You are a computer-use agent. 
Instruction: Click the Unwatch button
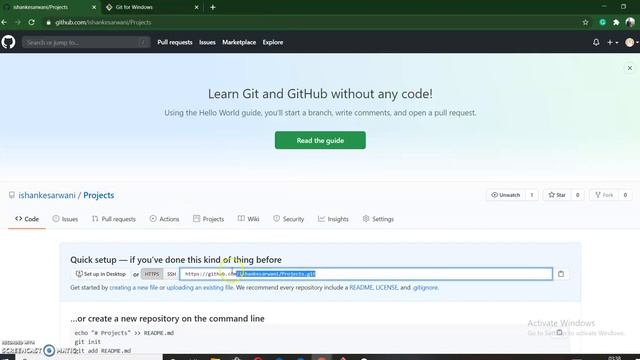point(506,195)
